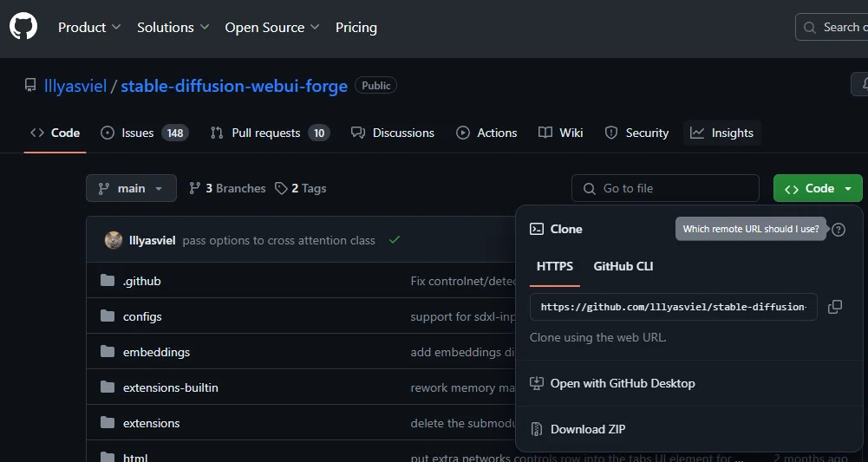
Task: Open the 'rework memory' commit message
Action: (463, 387)
